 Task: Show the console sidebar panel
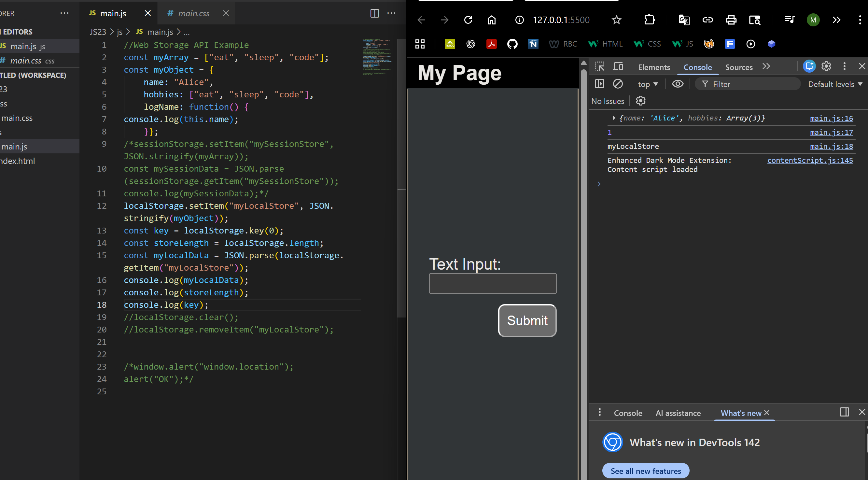[x=600, y=84]
